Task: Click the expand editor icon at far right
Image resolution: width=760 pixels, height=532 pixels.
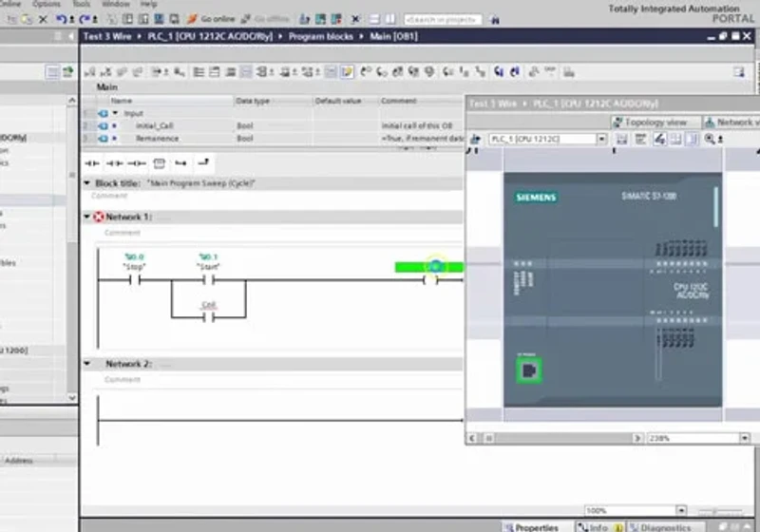Action: [739, 72]
